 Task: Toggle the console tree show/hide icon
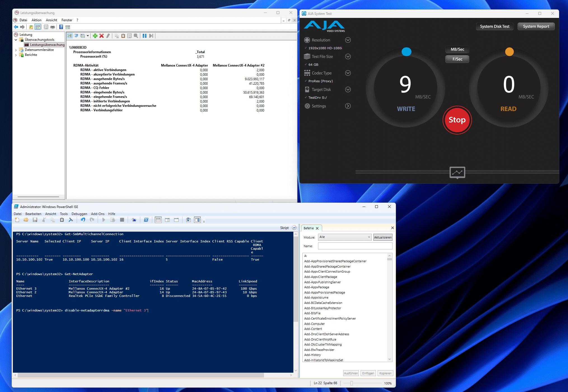38,27
